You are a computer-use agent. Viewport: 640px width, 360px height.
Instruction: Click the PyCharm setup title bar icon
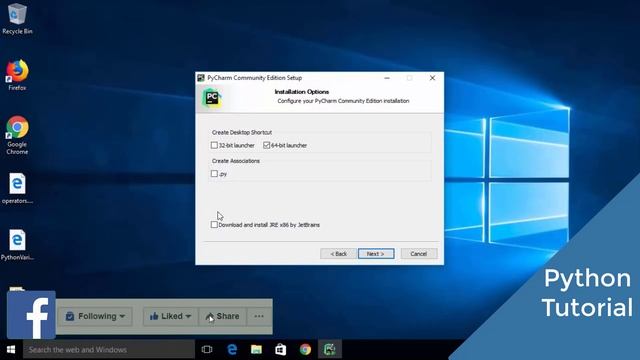201,78
